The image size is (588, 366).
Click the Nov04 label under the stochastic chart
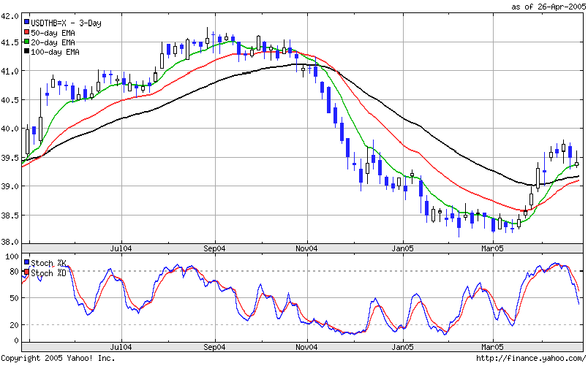(306, 347)
